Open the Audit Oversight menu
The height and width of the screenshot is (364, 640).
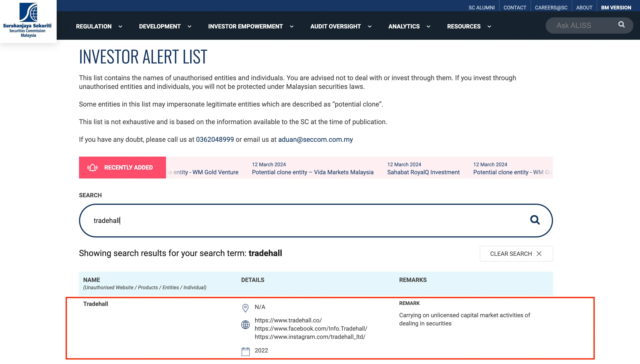[x=335, y=27]
